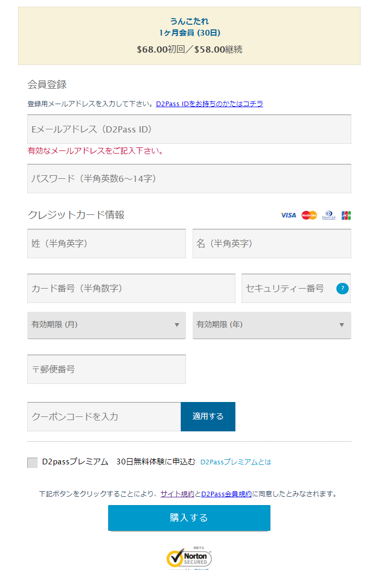The height and width of the screenshot is (570, 392).
Task: Click the 適用する coupon apply button
Action: 208,416
